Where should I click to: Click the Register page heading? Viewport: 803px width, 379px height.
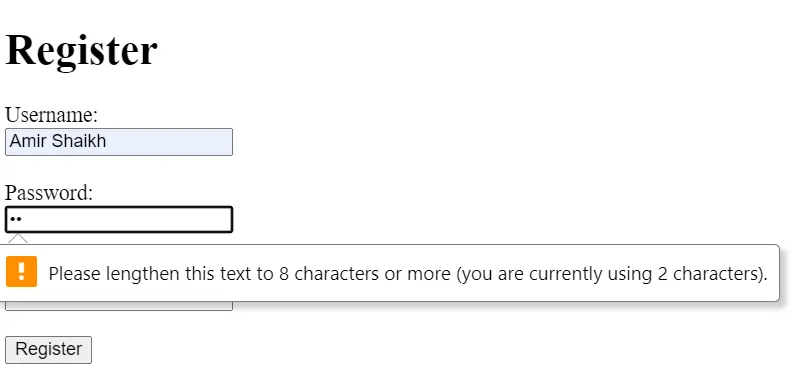(x=81, y=50)
